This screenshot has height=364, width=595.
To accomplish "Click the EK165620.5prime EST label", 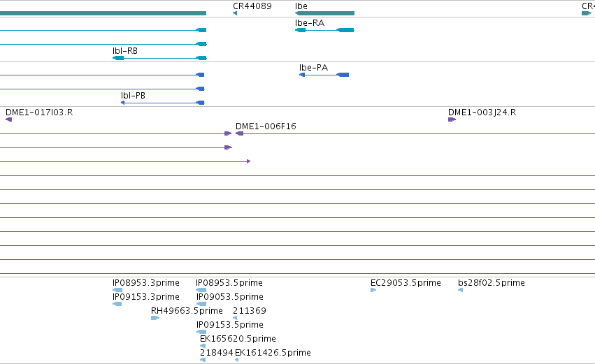I will pyautogui.click(x=238, y=339).
